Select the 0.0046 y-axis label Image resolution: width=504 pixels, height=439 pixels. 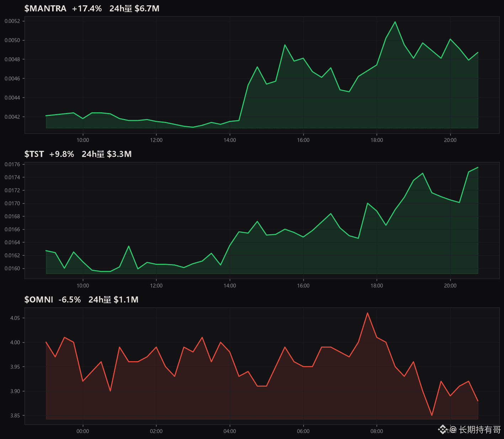click(12, 79)
